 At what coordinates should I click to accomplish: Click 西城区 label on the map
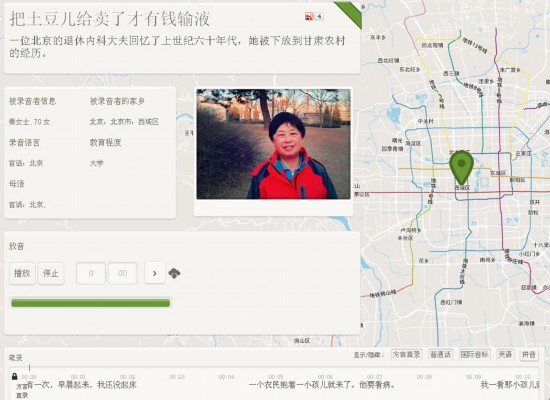[462, 188]
